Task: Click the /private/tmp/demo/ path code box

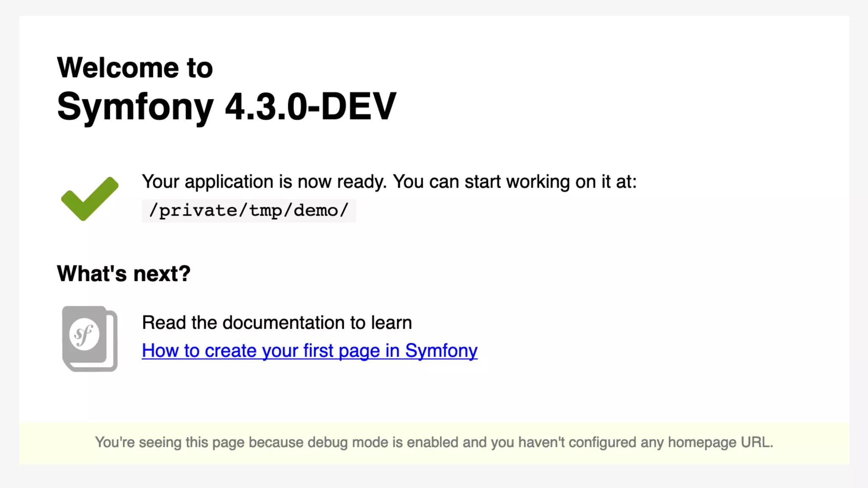Action: coord(249,211)
